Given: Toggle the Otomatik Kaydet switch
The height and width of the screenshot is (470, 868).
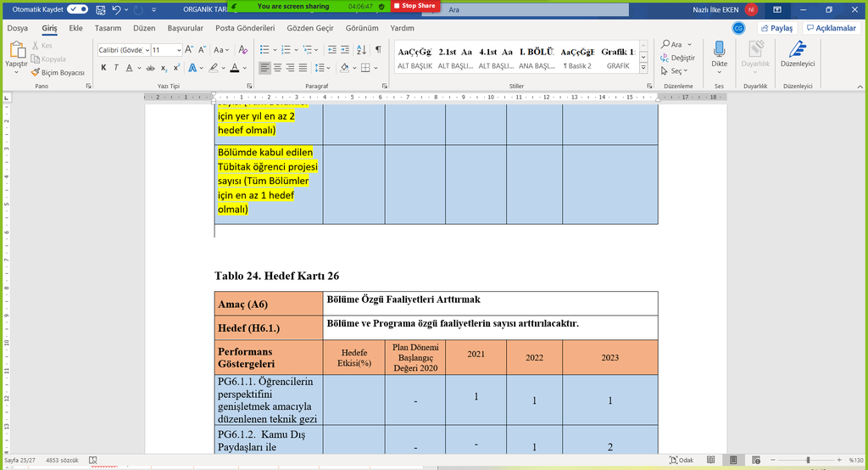Looking at the screenshot, I should tap(77, 9).
